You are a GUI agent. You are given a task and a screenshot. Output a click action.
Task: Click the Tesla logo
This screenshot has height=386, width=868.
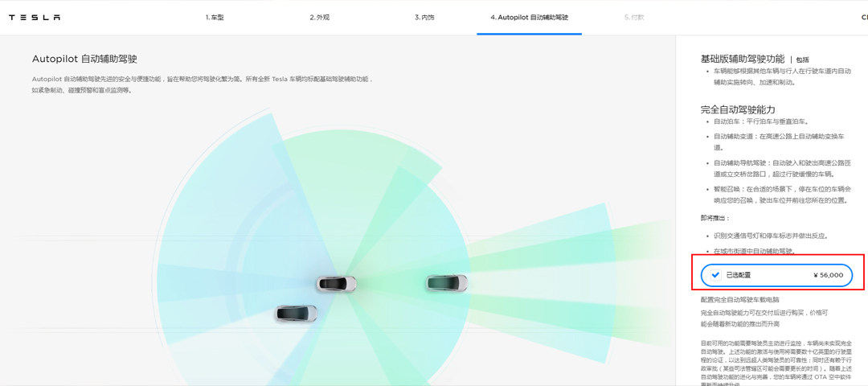(x=34, y=17)
